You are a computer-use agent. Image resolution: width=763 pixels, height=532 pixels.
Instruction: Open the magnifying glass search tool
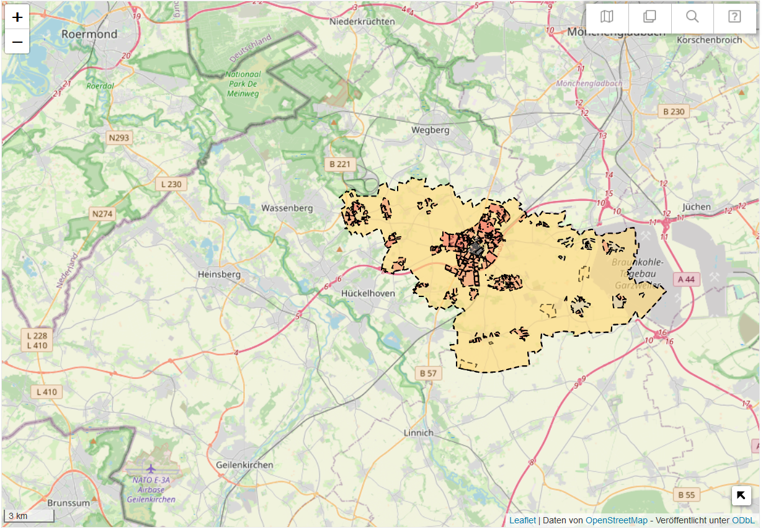(692, 17)
